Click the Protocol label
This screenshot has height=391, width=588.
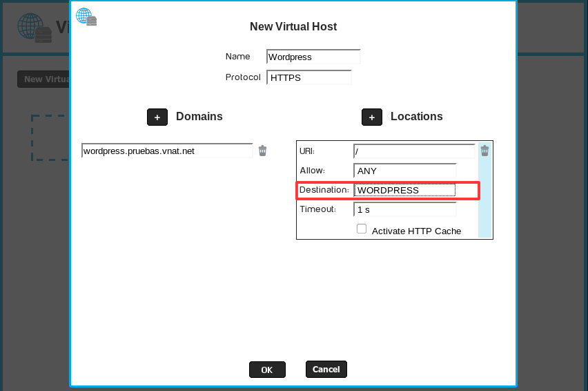point(243,77)
